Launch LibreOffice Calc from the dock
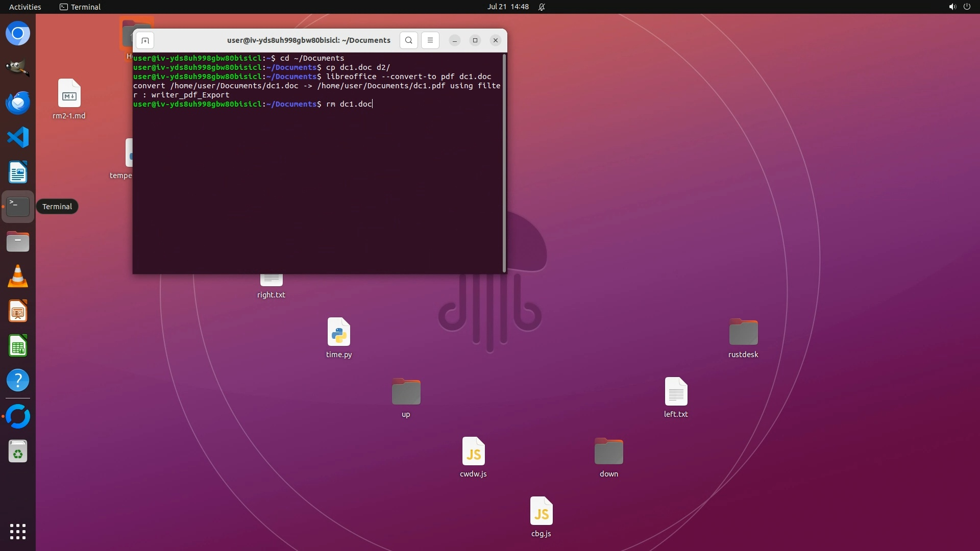 pos(18,346)
